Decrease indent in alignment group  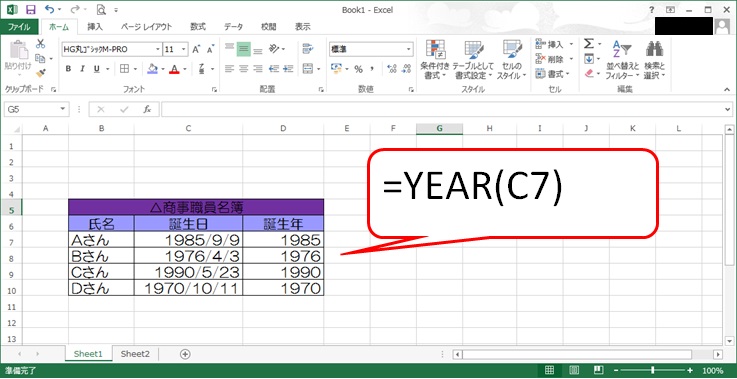pyautogui.click(x=274, y=69)
